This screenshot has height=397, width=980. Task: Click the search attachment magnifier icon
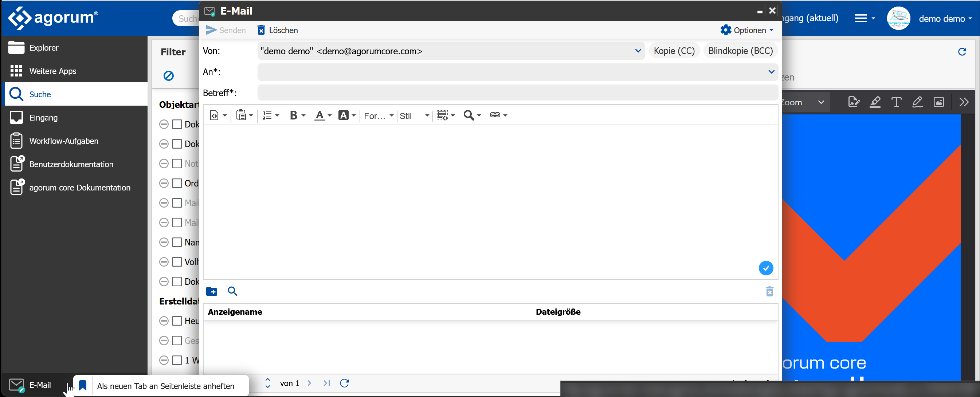(232, 291)
